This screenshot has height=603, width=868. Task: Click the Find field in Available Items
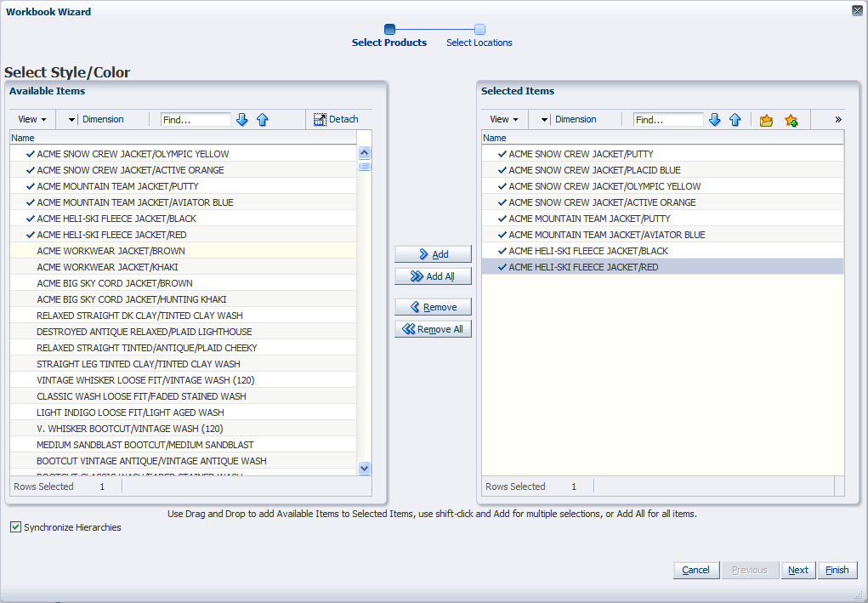pos(196,120)
